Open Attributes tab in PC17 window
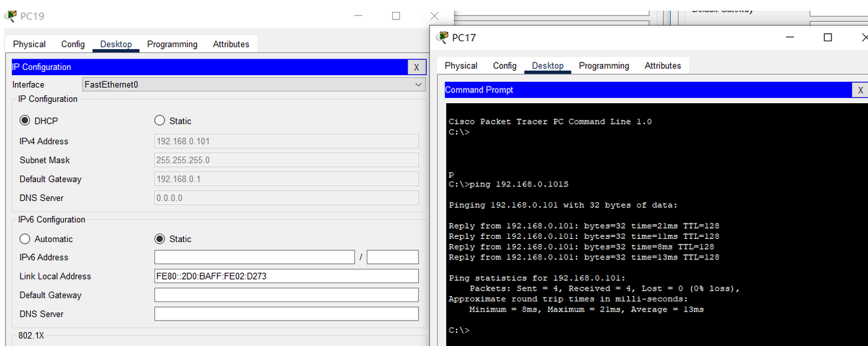Screen dimensions: 868x346 coord(663,65)
